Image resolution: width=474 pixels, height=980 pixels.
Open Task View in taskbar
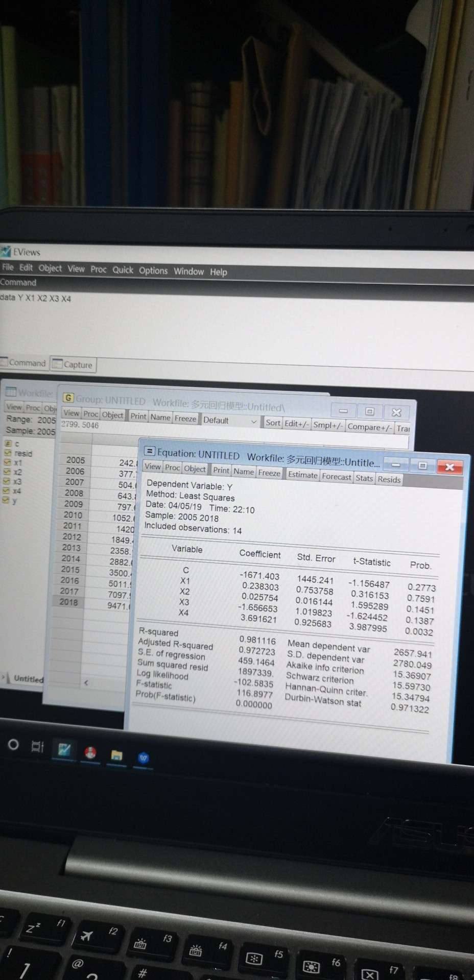tap(38, 747)
